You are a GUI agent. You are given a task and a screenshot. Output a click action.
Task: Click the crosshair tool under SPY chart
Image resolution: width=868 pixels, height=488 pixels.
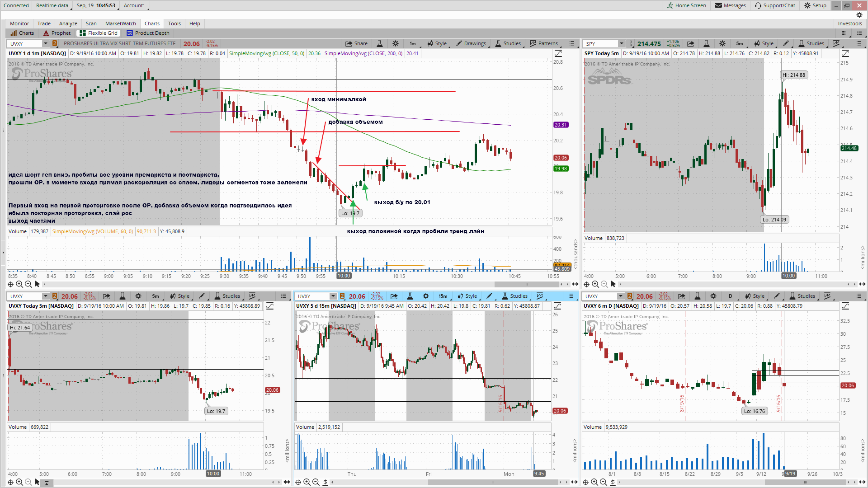586,284
